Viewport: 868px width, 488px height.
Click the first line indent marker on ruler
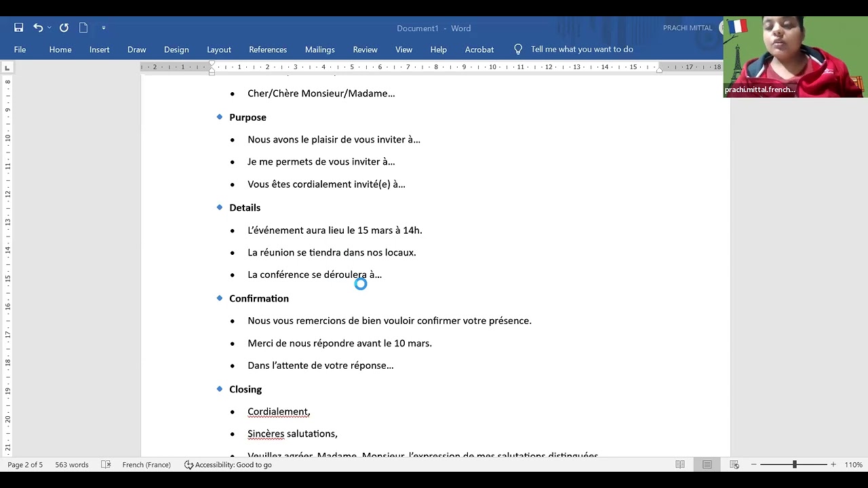pos(212,64)
